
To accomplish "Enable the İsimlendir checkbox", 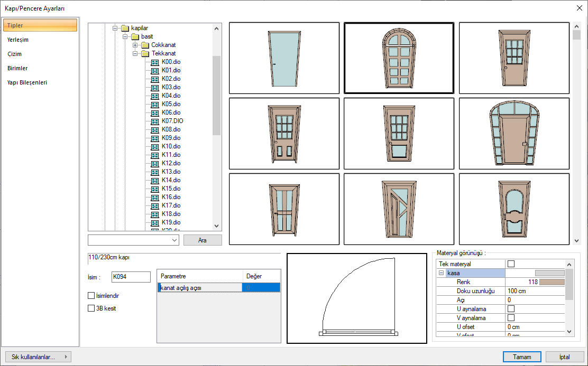I will (x=91, y=296).
